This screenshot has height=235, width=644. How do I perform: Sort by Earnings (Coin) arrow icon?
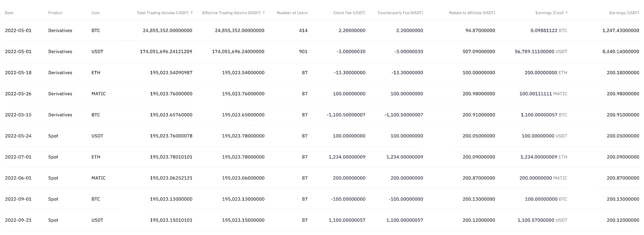566,13
